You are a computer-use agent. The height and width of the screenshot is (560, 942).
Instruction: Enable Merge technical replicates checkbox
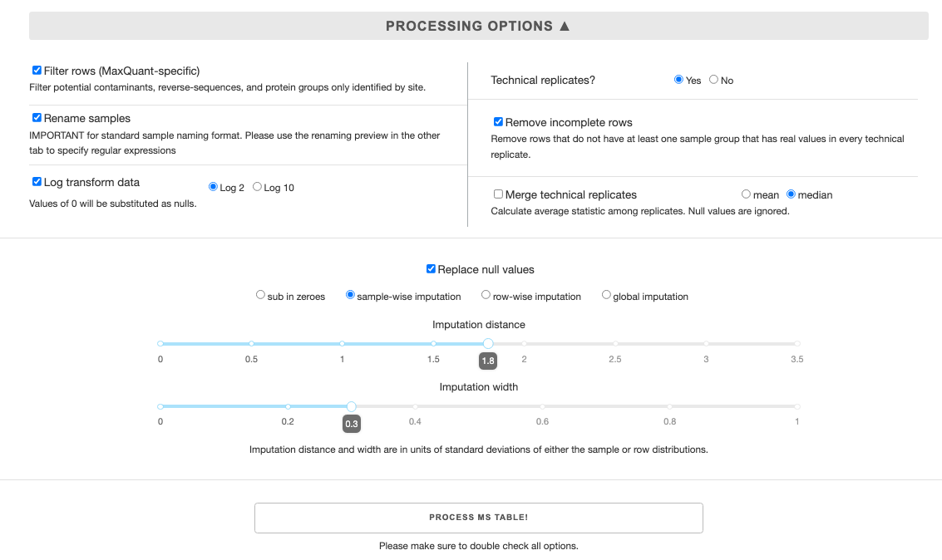(x=498, y=194)
